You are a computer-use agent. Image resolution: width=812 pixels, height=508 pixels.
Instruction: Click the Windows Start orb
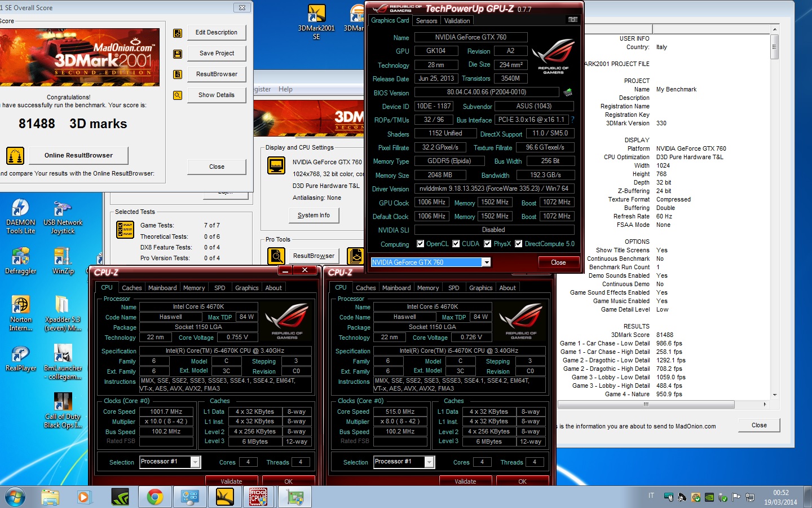[x=15, y=497]
